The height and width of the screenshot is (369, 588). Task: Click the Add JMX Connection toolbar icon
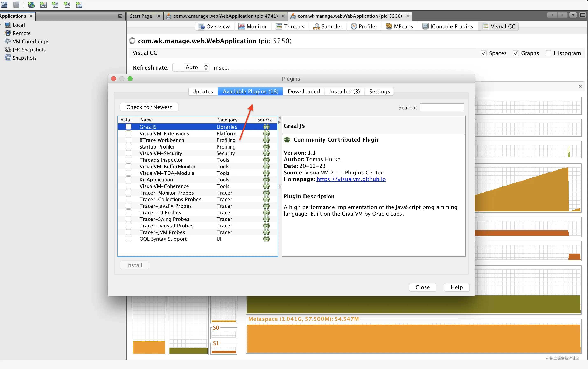pos(43,5)
